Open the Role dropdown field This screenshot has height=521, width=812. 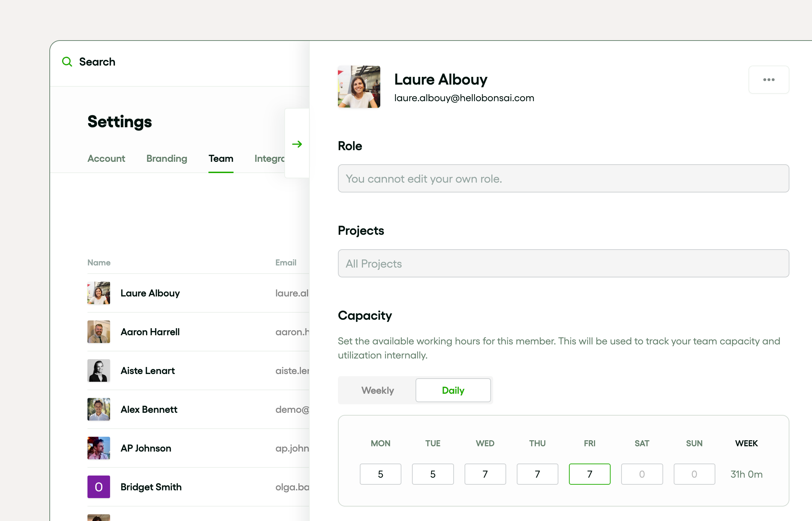pyautogui.click(x=563, y=178)
